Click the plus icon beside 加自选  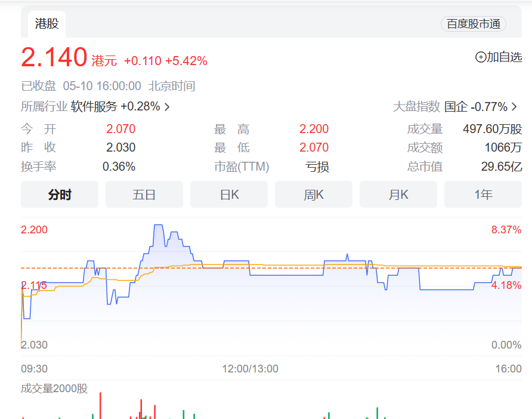coord(481,57)
